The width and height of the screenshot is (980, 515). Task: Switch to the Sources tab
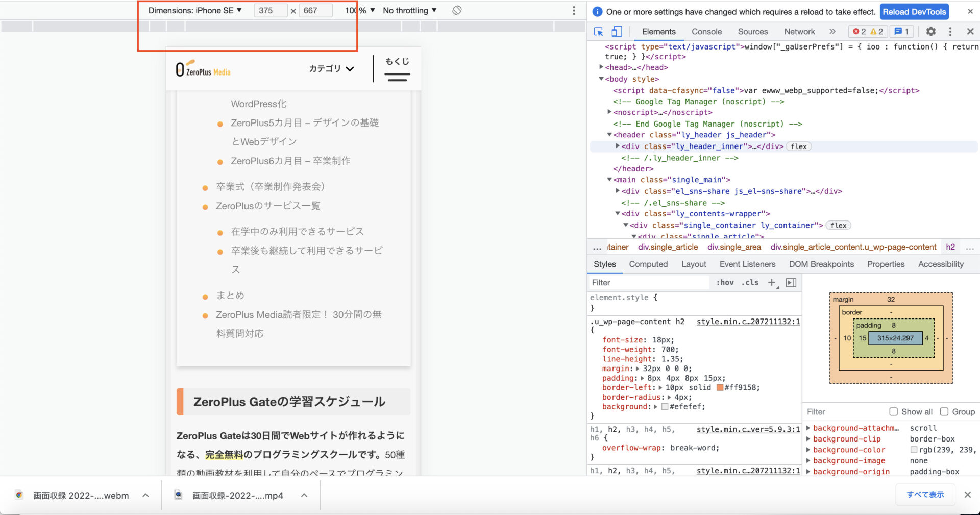tap(752, 32)
